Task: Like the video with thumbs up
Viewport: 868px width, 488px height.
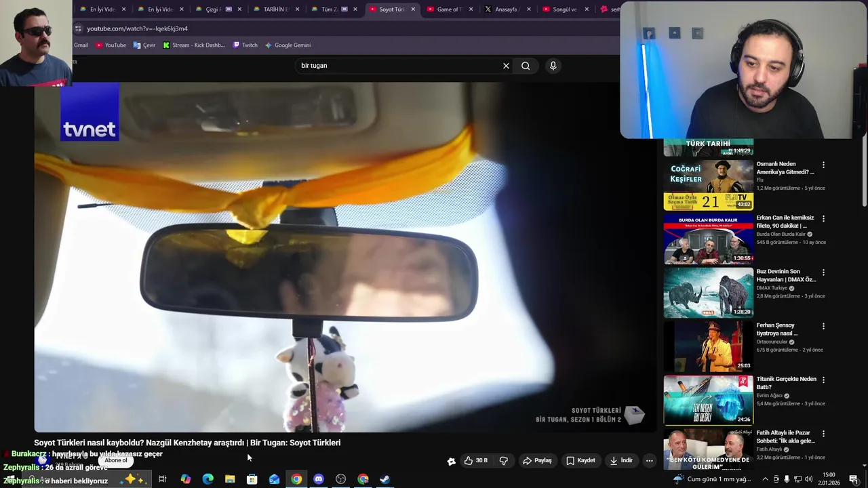Action: coord(475,460)
